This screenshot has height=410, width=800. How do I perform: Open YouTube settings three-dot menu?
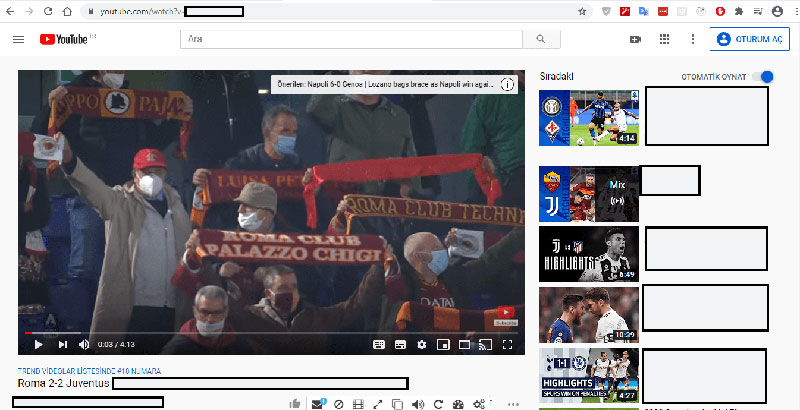click(693, 39)
